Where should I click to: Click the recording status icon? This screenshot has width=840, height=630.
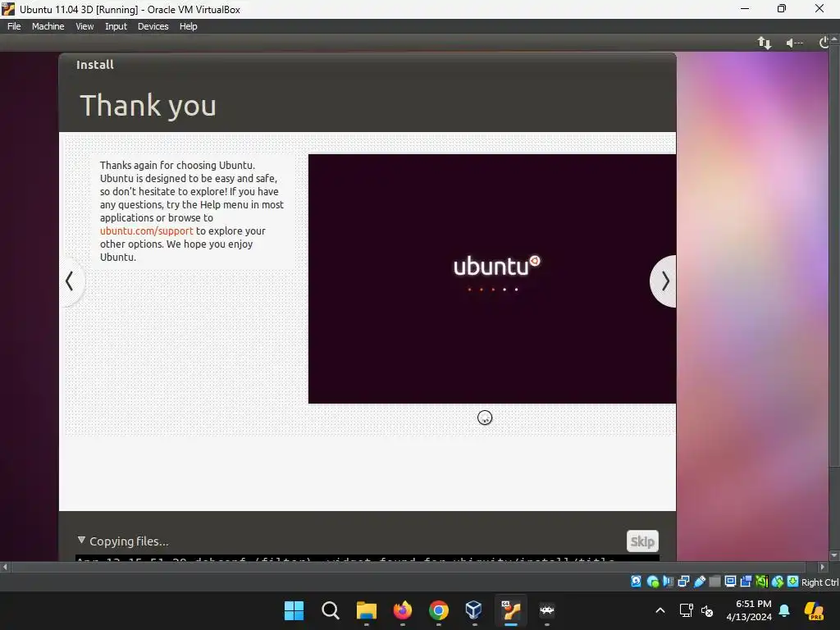click(x=746, y=582)
